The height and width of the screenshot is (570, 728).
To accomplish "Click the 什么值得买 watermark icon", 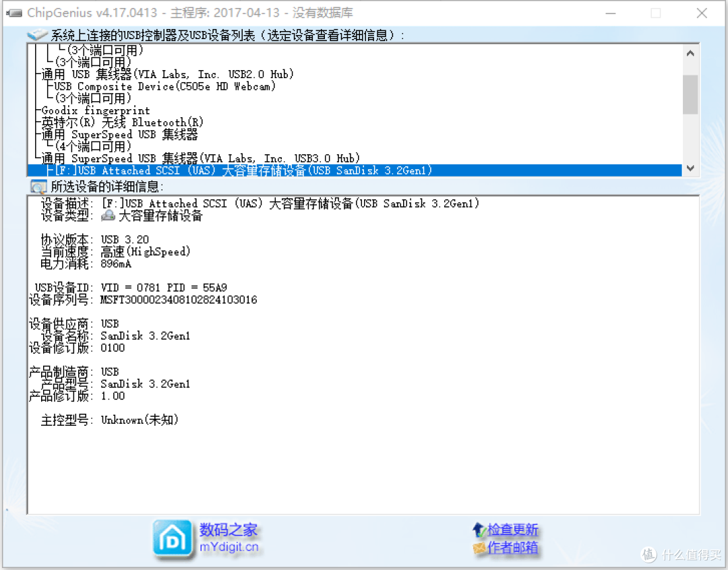I will coord(648,555).
